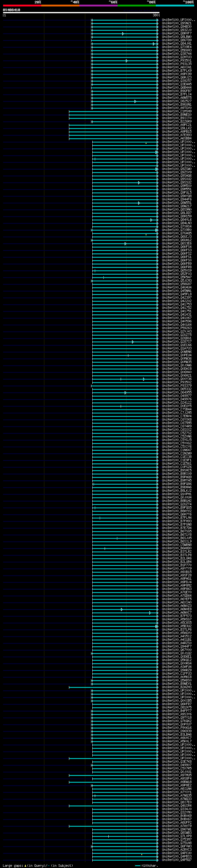
Task: Click the white query sequence bar
Action: (81, 13)
